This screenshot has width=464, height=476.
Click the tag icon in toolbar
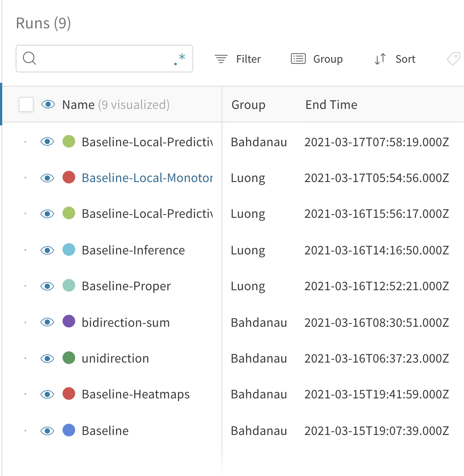click(x=454, y=59)
